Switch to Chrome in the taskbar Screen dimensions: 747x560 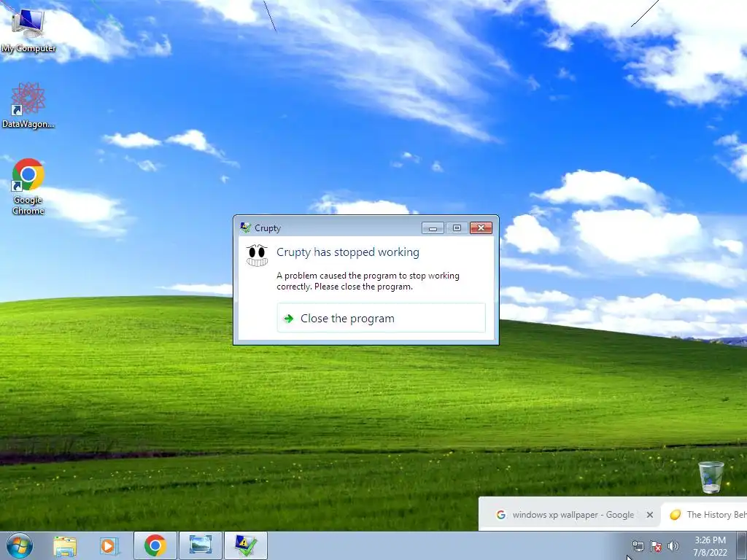[155, 545]
